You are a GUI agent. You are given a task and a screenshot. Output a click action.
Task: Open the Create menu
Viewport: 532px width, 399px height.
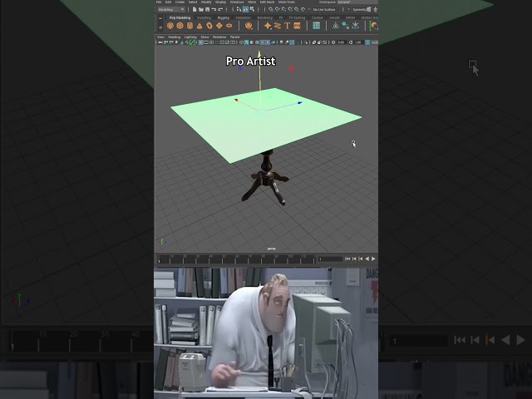(x=180, y=2)
